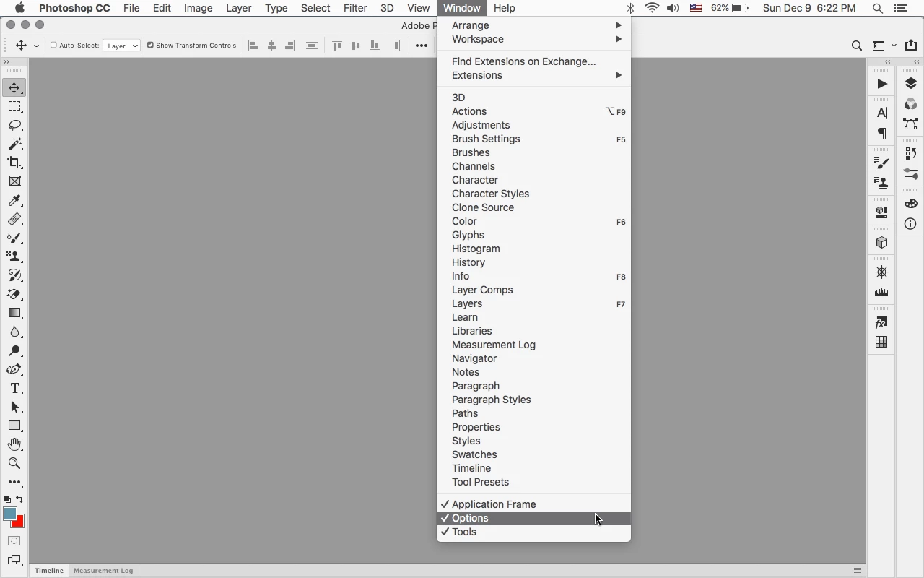The height and width of the screenshot is (578, 924).
Task: Open the Paths panel icon in the dock
Action: point(911,124)
